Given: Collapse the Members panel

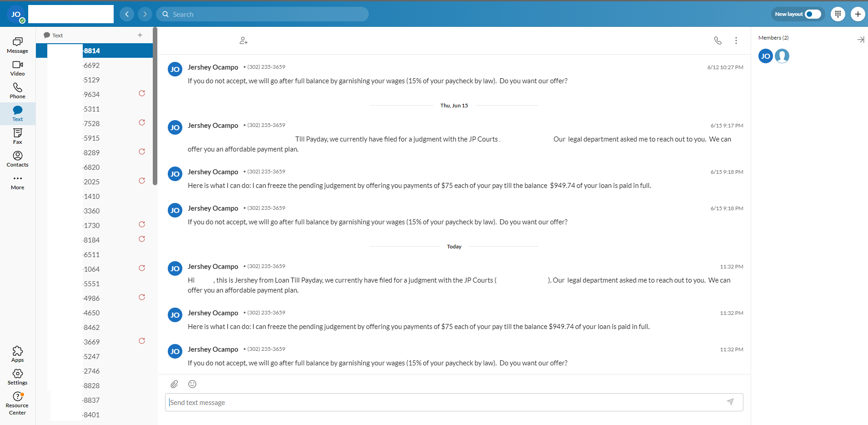Looking at the screenshot, I should pyautogui.click(x=860, y=40).
